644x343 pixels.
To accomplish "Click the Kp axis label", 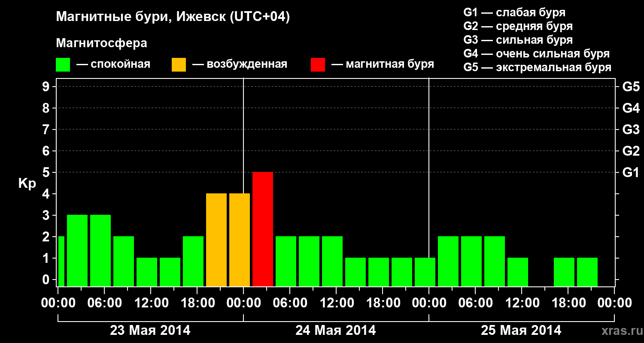I will coord(27,184).
